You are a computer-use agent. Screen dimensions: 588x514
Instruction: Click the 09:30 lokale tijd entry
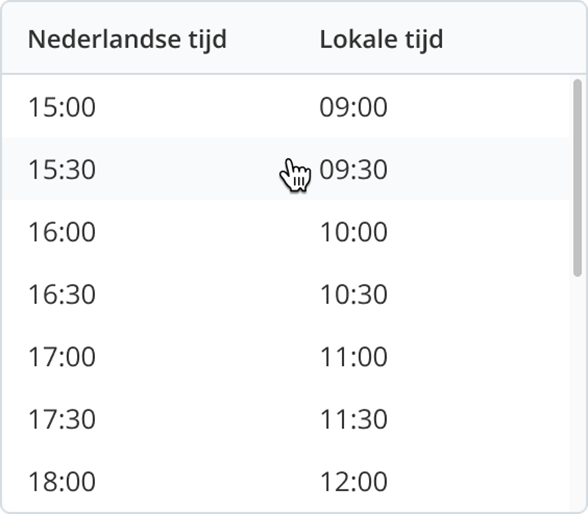click(x=353, y=169)
